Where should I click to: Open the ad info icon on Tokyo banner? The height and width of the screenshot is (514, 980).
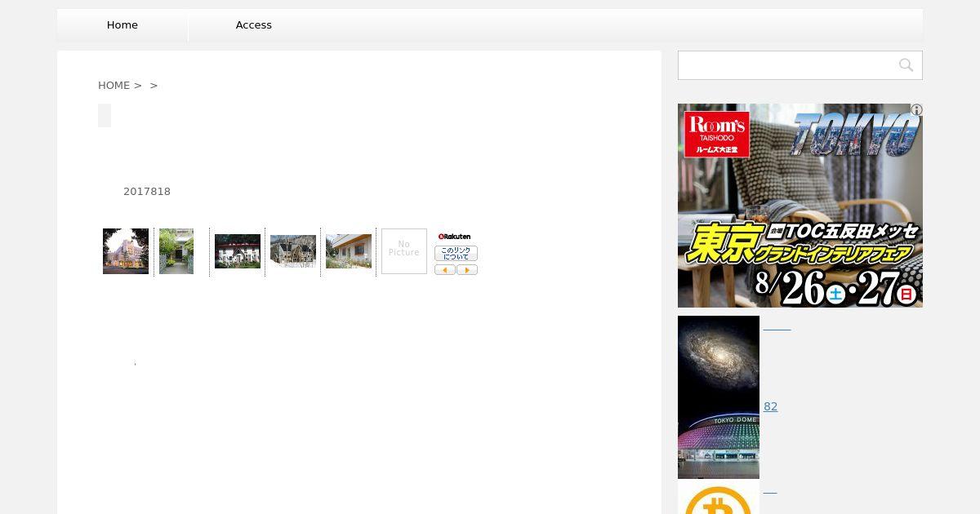click(x=916, y=109)
